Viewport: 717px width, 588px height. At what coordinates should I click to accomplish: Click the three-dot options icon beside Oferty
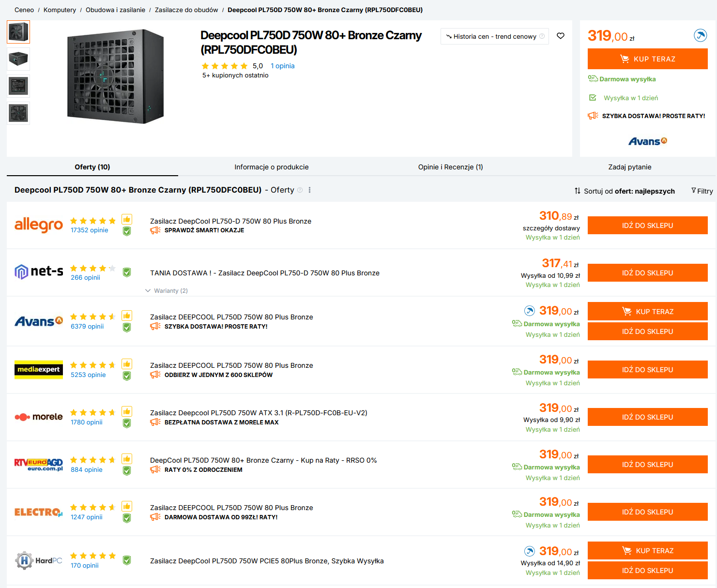tap(310, 190)
